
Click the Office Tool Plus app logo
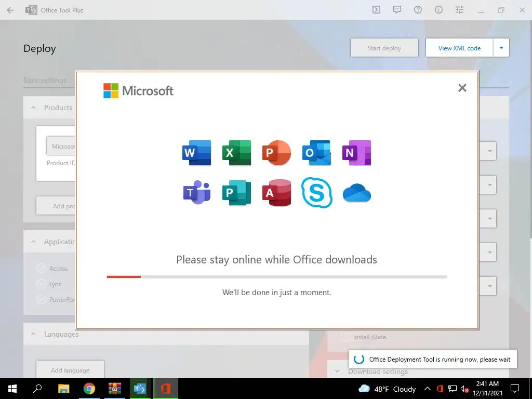31,10
